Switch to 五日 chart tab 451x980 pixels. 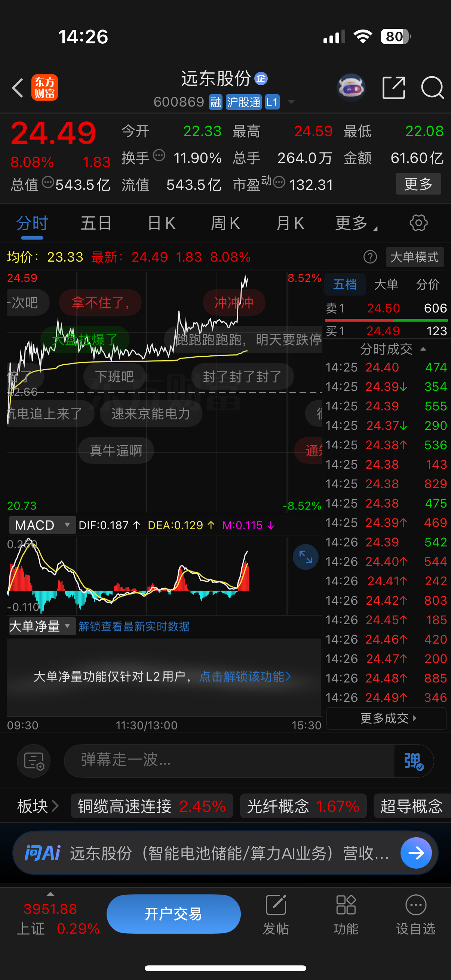96,223
